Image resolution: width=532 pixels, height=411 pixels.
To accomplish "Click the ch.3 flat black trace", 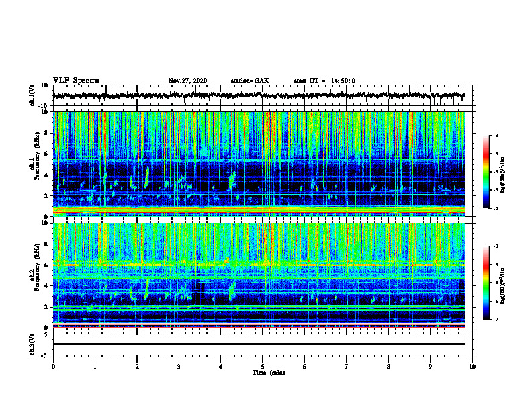I will click(x=259, y=344).
